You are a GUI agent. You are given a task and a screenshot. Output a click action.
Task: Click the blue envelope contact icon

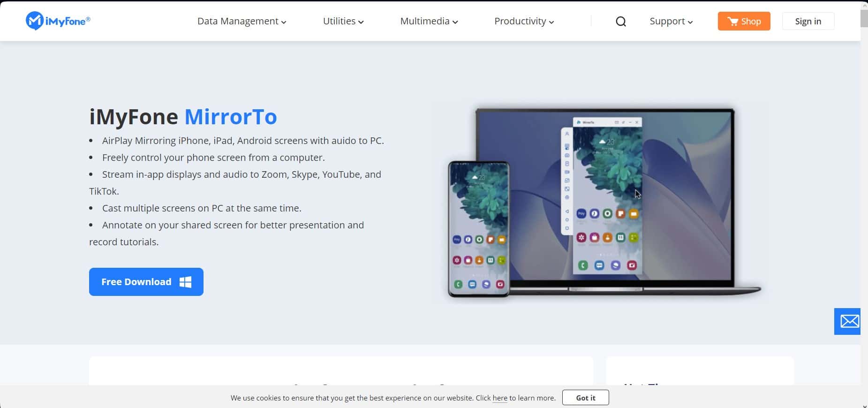(849, 321)
